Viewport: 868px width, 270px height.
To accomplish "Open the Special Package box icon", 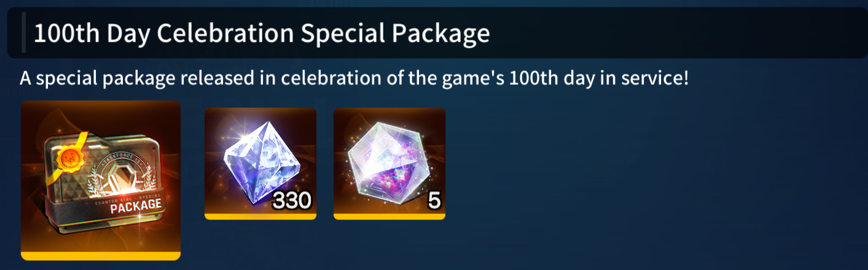I will (101, 180).
